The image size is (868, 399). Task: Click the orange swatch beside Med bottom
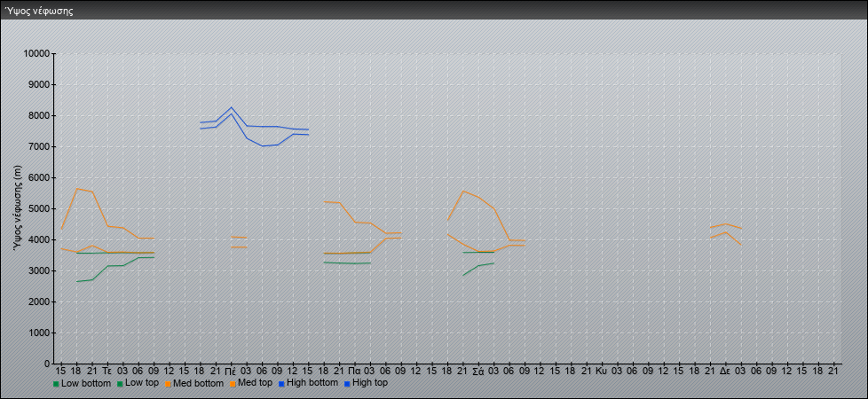[x=169, y=384]
